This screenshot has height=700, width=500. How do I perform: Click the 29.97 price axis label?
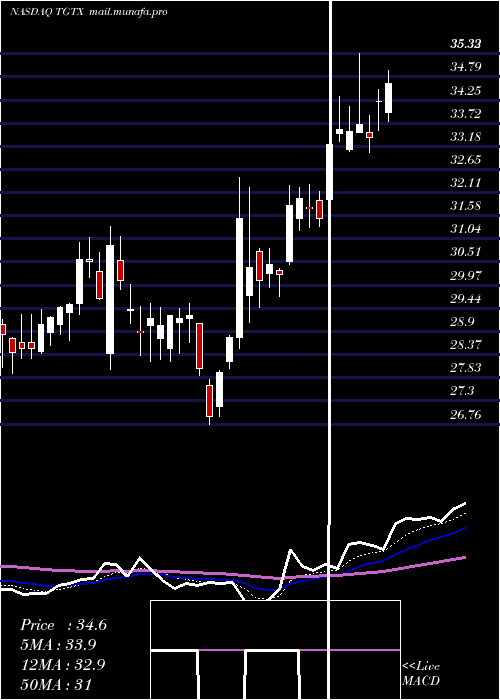(466, 275)
